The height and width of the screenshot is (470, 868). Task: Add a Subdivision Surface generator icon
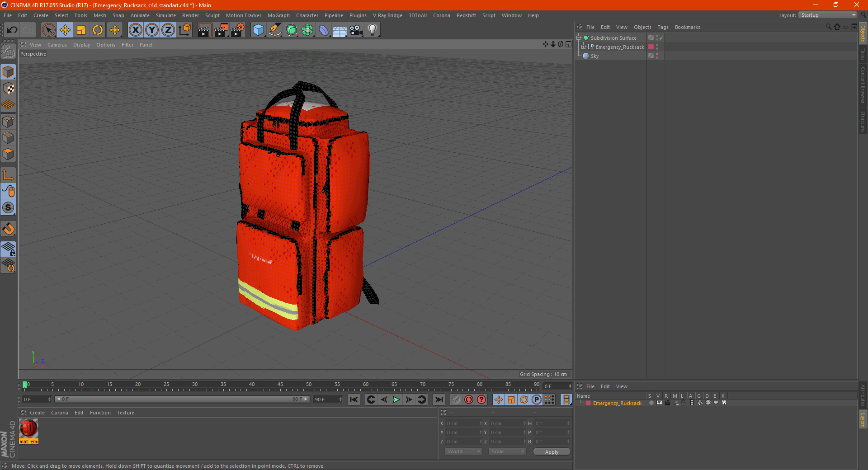[x=291, y=30]
